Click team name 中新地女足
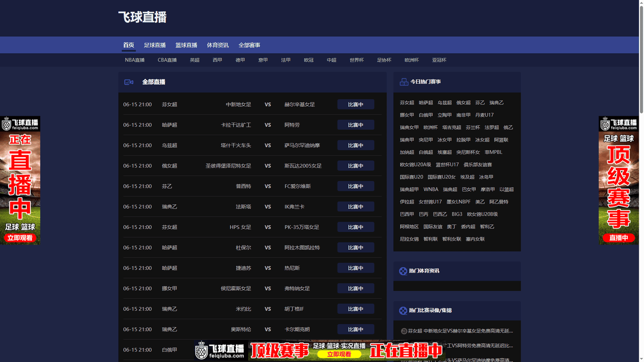The image size is (644, 362). pos(238,105)
